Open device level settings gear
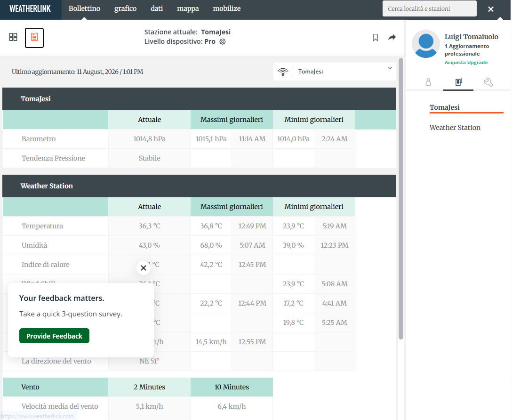The width and height of the screenshot is (512, 420). [223, 42]
